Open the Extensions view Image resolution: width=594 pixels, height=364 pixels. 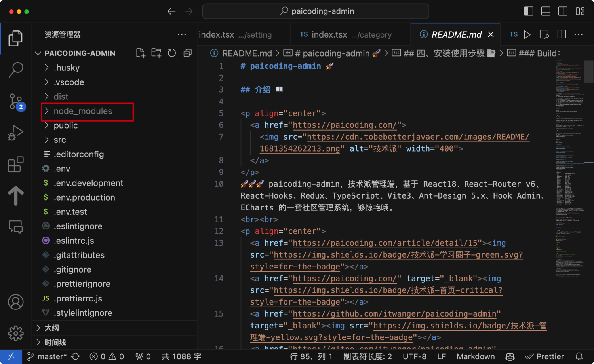[x=15, y=164]
